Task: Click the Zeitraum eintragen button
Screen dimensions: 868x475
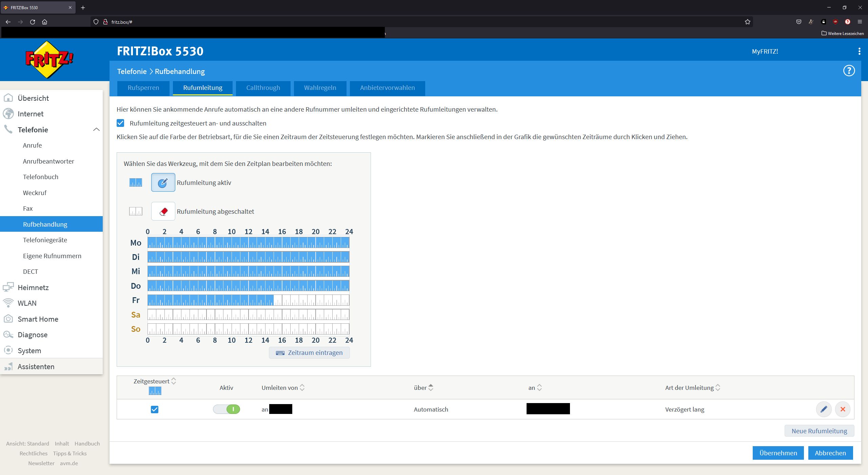Action: click(x=309, y=353)
